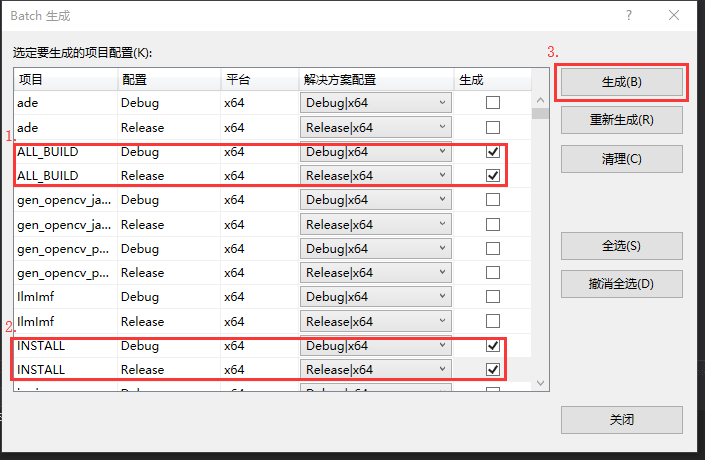Viewport: 705px width, 460px height.
Task: Click the help question mark icon
Action: coord(629,16)
